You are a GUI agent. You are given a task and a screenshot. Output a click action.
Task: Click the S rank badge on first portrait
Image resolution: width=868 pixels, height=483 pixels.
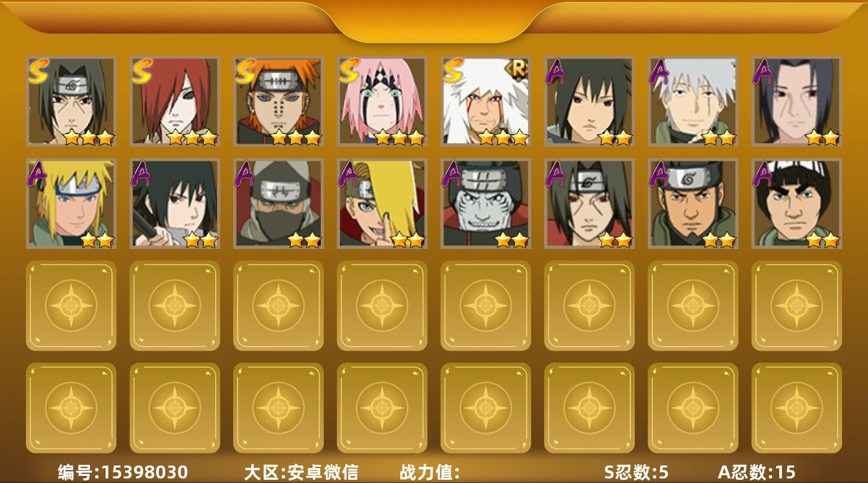point(40,71)
